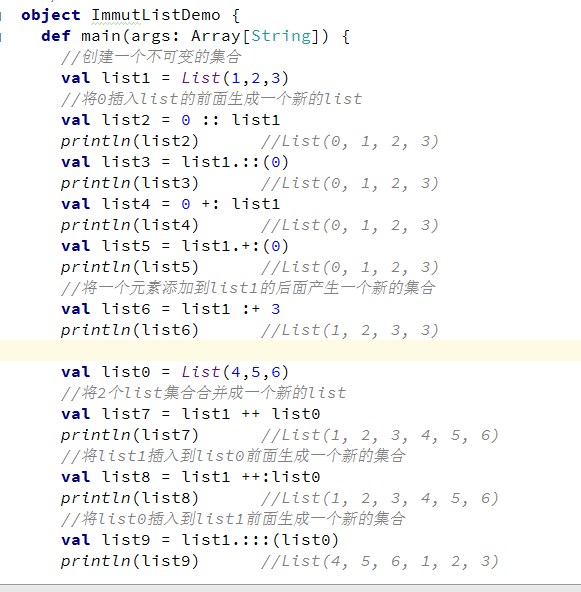Click line 'val list9 = list1.:::(list0)'
Viewport: 581px width, 592px height.
coord(200,540)
